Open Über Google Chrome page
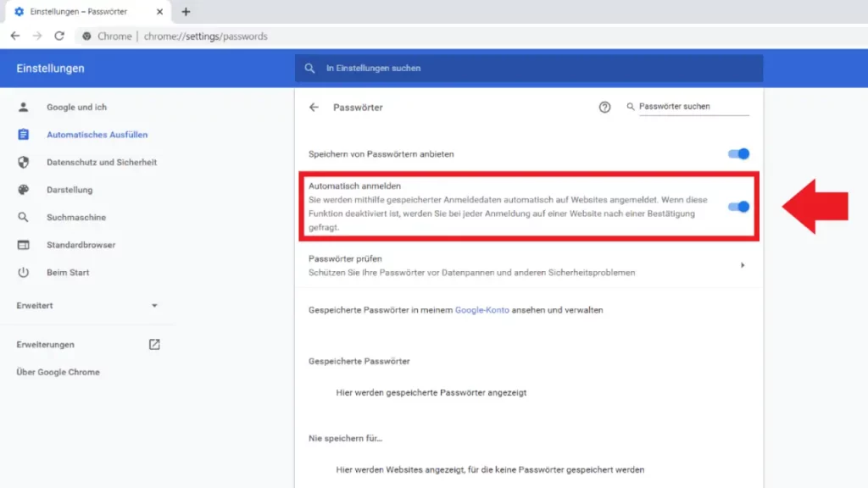868x488 pixels. (x=58, y=372)
